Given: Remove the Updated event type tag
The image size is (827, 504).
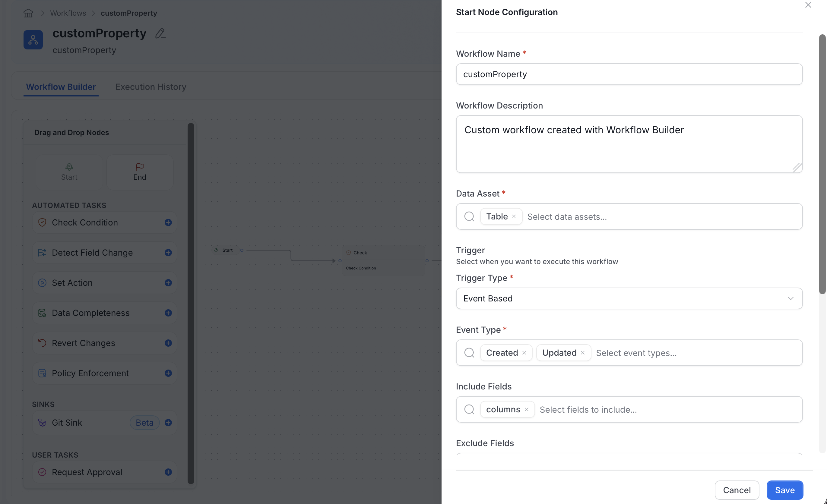Looking at the screenshot, I should pyautogui.click(x=583, y=353).
